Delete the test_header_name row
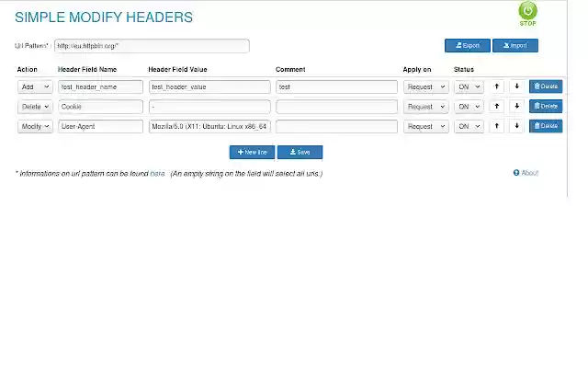The image size is (588, 368). click(x=546, y=86)
